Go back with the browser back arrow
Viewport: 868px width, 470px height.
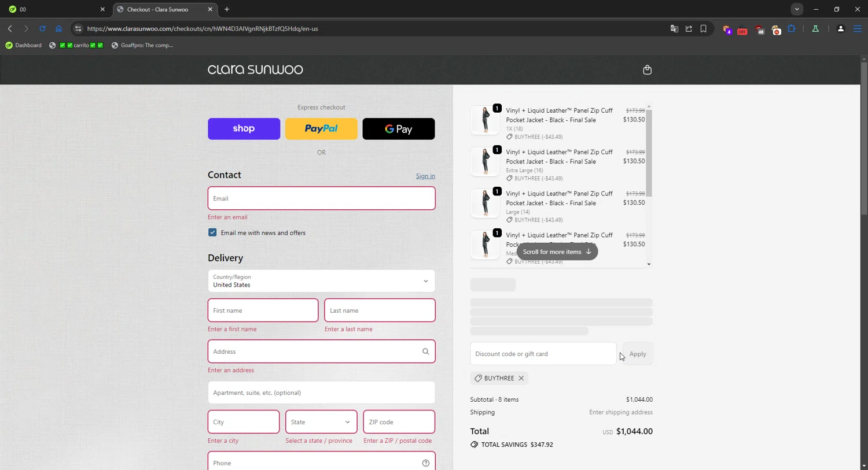(x=10, y=28)
